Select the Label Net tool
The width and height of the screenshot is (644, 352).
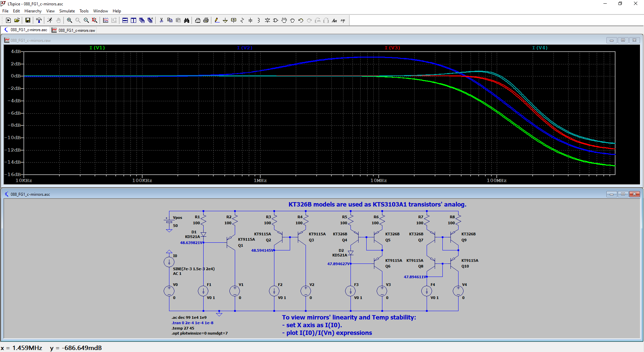tap(234, 20)
